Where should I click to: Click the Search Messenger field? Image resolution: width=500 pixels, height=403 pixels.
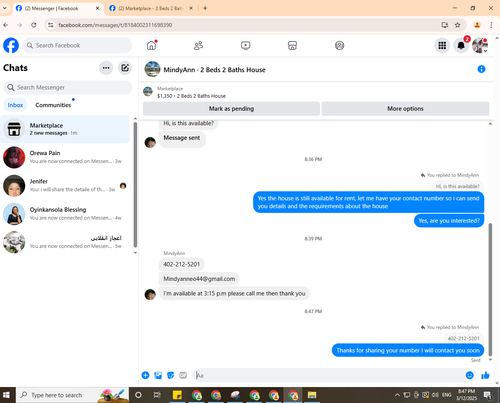68,87
